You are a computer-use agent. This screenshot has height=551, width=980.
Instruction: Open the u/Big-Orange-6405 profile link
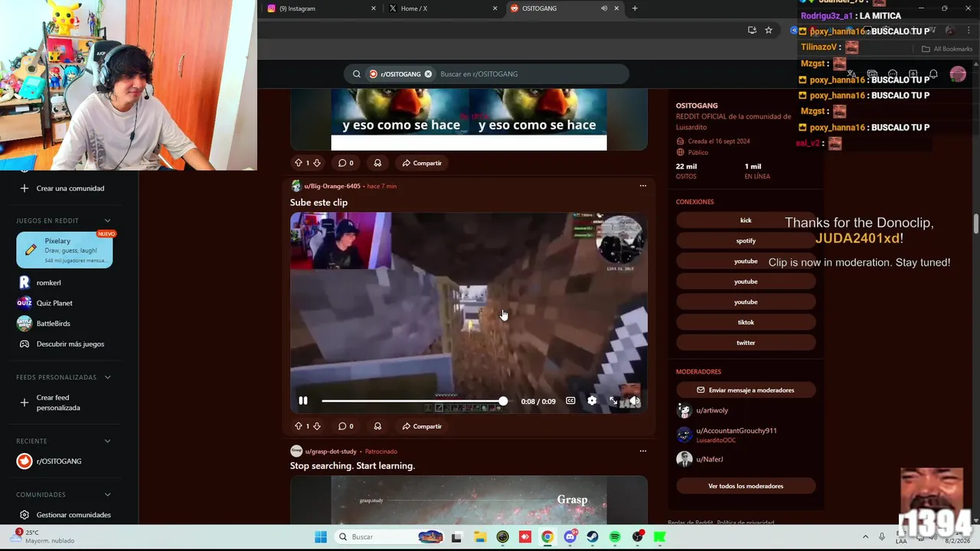[332, 186]
